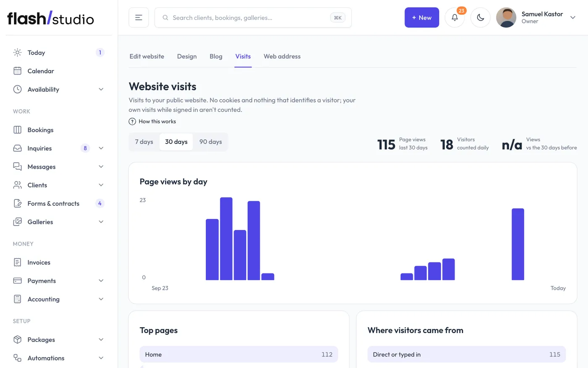Click the flash/studio logo
This screenshot has width=588, height=368.
pyautogui.click(x=50, y=18)
